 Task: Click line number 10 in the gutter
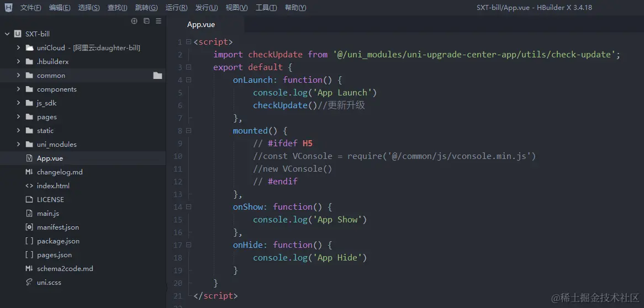coord(178,156)
